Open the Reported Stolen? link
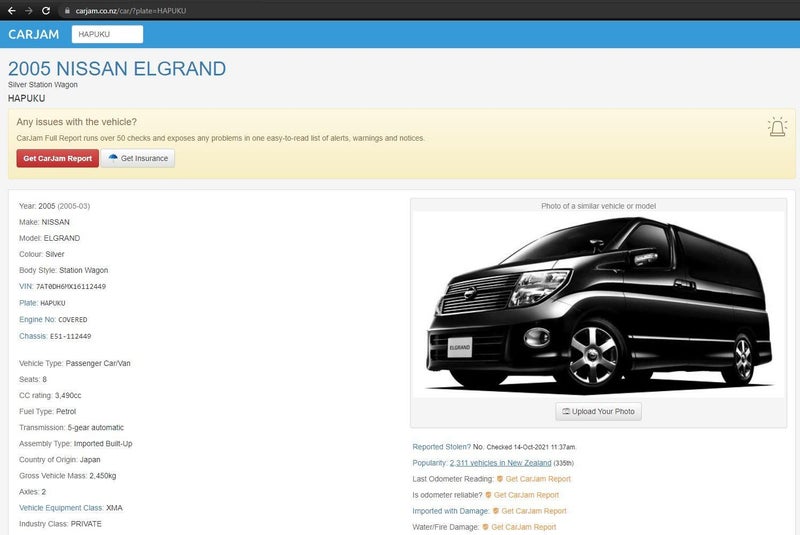This screenshot has width=800, height=535. pyautogui.click(x=441, y=447)
